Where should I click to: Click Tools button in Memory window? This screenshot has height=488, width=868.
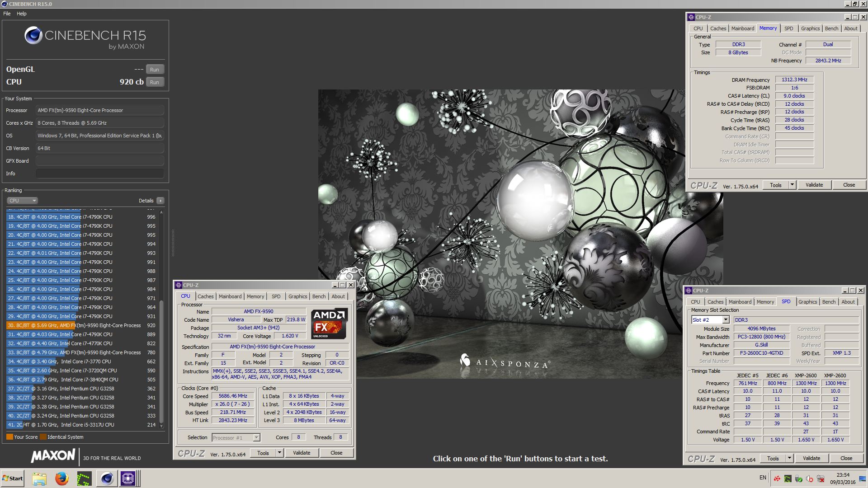pos(776,185)
